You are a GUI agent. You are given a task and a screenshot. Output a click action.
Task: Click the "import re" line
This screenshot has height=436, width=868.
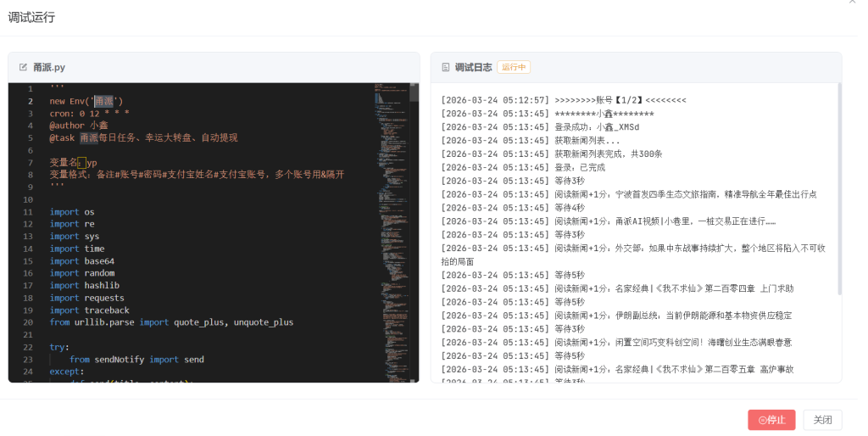coord(72,224)
